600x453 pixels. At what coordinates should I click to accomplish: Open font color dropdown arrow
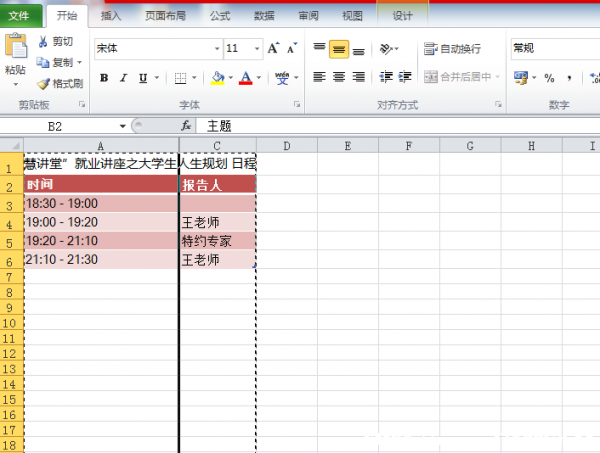coord(259,78)
